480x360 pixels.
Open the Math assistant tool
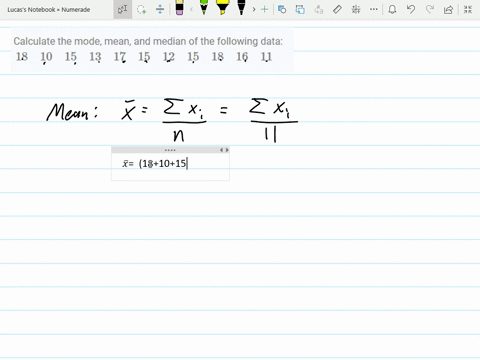pos(356,9)
